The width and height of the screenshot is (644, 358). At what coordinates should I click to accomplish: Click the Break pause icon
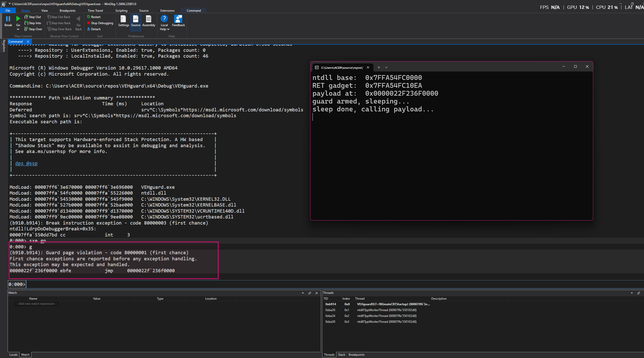[8, 19]
